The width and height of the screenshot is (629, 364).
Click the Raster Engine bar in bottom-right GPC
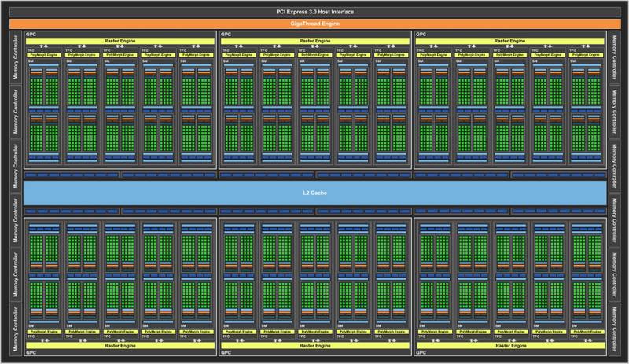[x=510, y=346]
